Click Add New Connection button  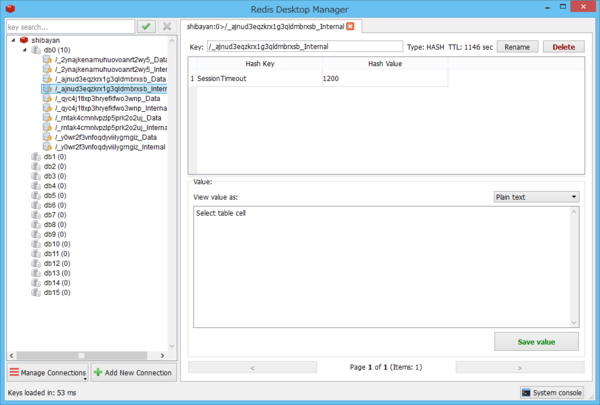pos(134,372)
